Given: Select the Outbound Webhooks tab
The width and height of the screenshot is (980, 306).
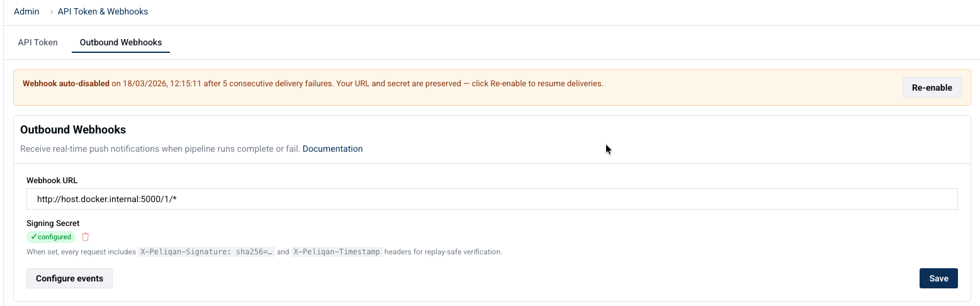Looking at the screenshot, I should tap(121, 42).
